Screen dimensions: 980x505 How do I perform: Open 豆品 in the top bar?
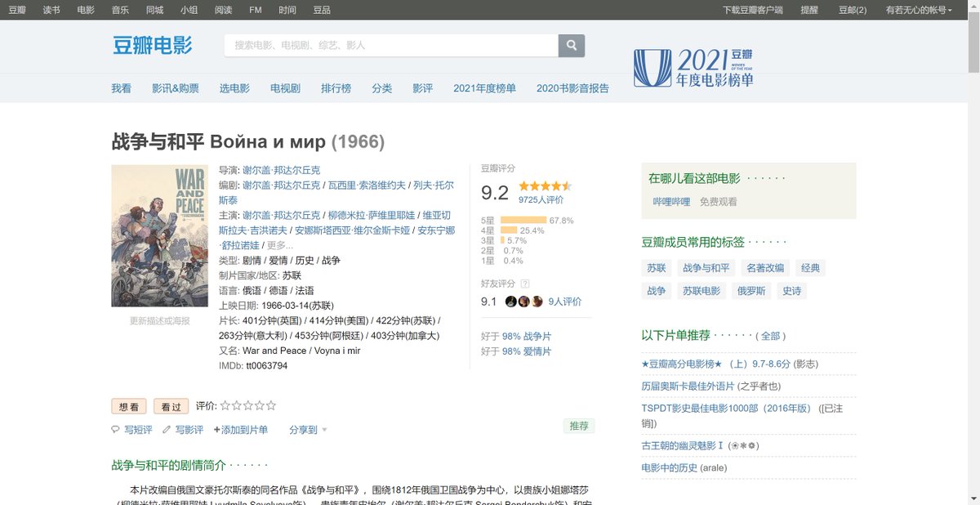click(322, 10)
